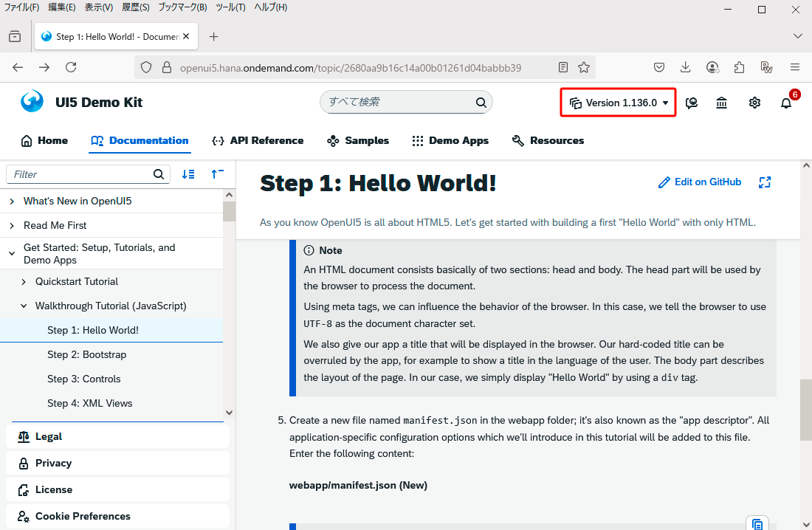Open Cookie Preferences in sidebar
This screenshot has width=812, height=530.
point(117,516)
